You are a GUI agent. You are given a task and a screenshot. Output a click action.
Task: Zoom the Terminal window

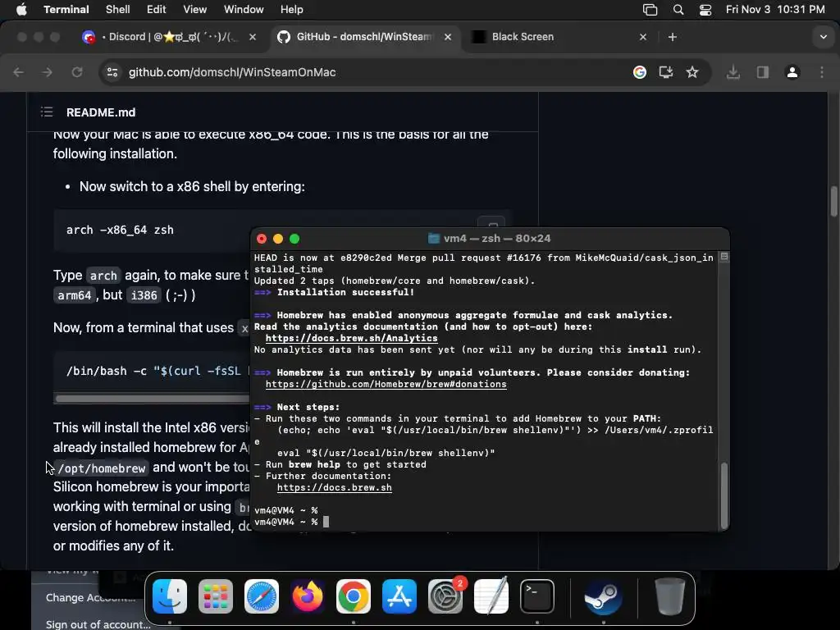pos(294,239)
